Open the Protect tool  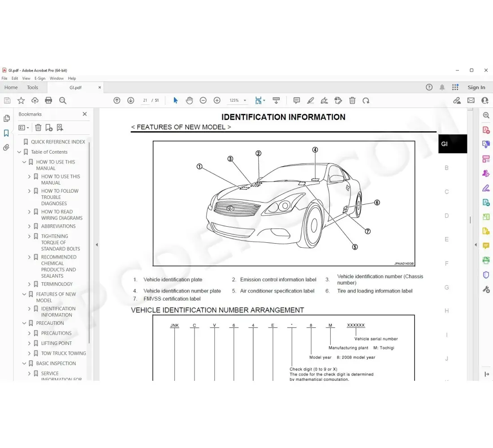click(486, 275)
